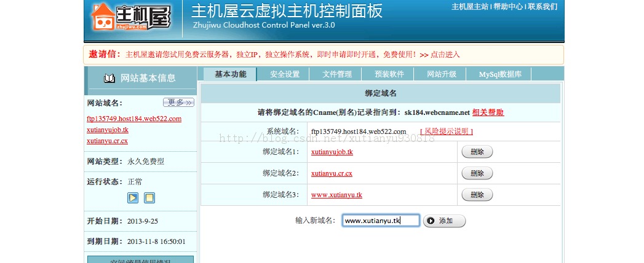
Task: Open the 风险提示说明 link
Action: 447,131
